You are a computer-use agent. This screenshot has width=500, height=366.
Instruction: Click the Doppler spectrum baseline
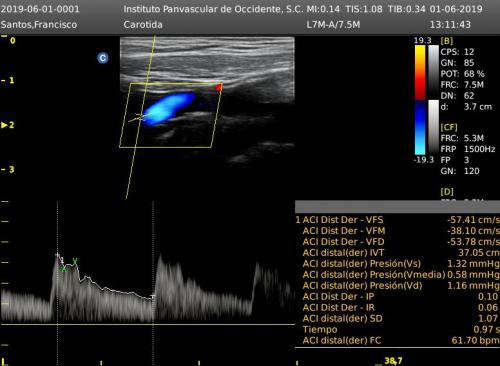pyautogui.click(x=148, y=324)
